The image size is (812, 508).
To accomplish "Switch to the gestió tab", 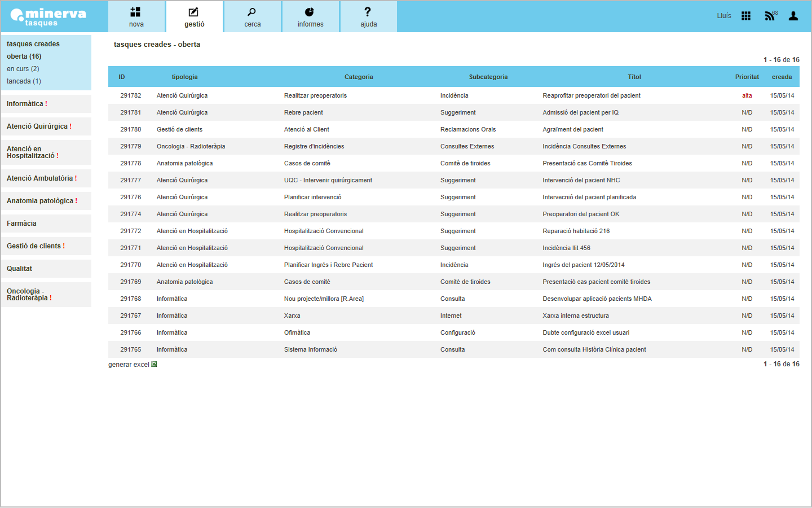I will coord(195,17).
